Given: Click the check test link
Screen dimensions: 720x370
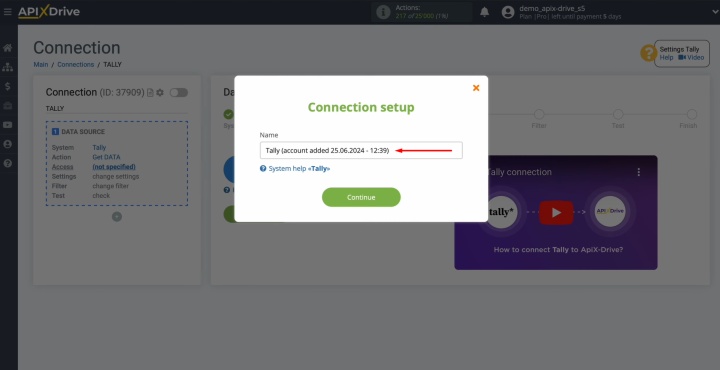Looking at the screenshot, I should click(x=101, y=196).
